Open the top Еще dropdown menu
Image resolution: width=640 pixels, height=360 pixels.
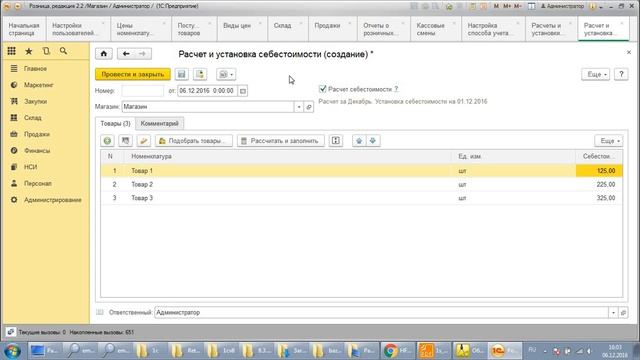point(596,74)
